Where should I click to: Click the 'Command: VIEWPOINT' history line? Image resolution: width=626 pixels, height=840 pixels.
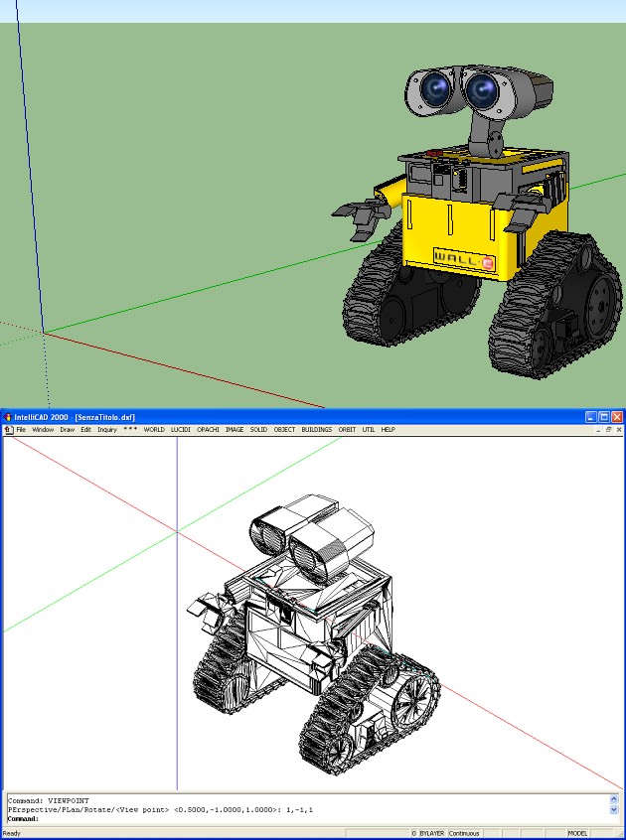pos(49,801)
